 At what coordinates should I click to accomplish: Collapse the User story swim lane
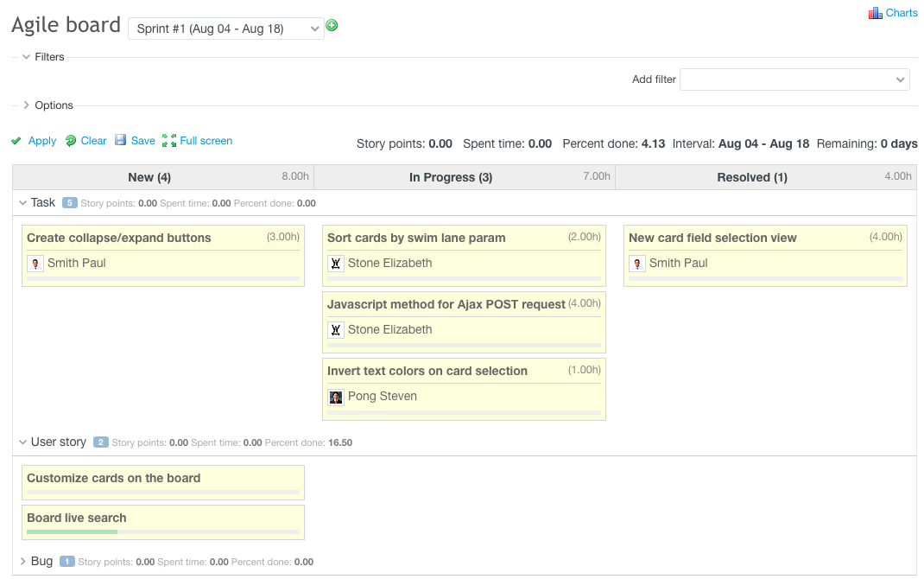point(22,442)
